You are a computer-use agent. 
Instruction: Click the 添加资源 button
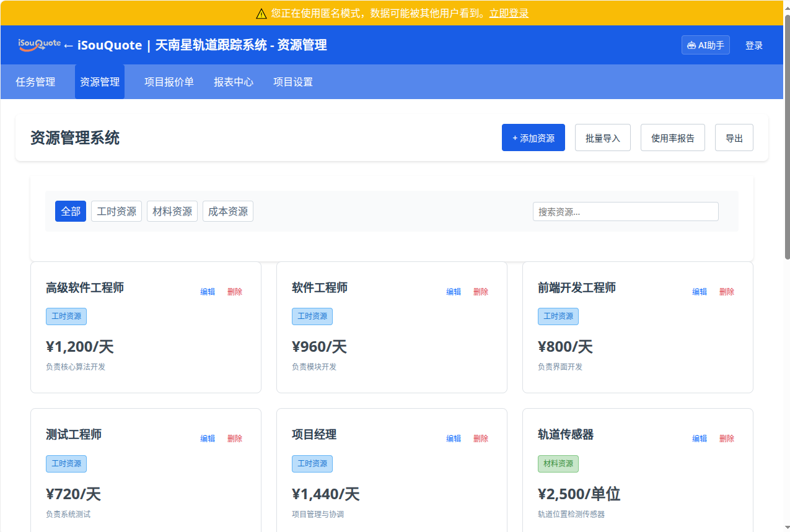coord(533,137)
